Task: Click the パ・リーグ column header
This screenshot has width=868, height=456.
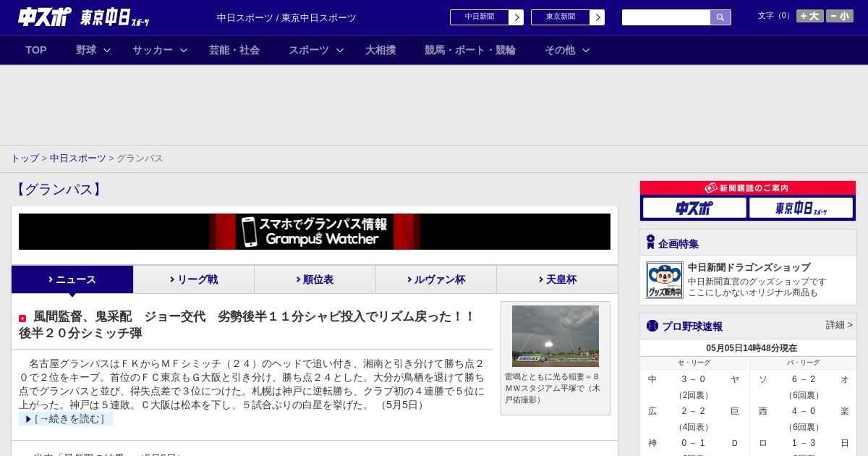Action: 804,363
